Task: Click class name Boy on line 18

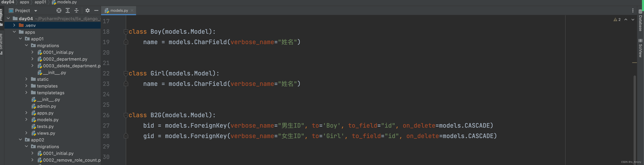Action: [156, 31]
